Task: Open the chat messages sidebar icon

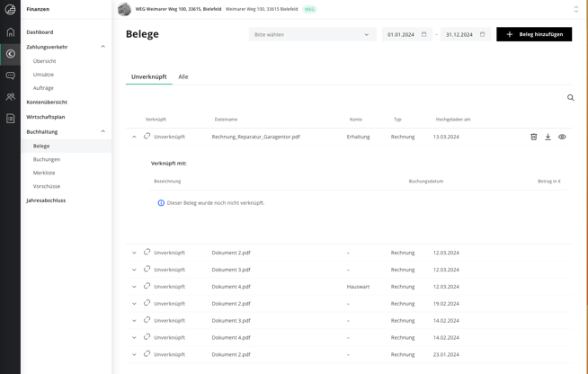Action: click(10, 76)
